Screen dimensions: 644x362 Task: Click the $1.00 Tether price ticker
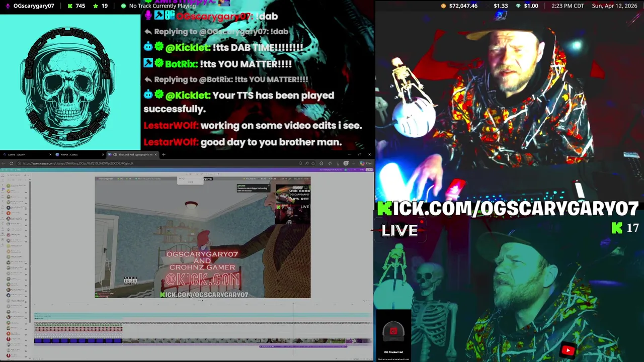coord(527,6)
